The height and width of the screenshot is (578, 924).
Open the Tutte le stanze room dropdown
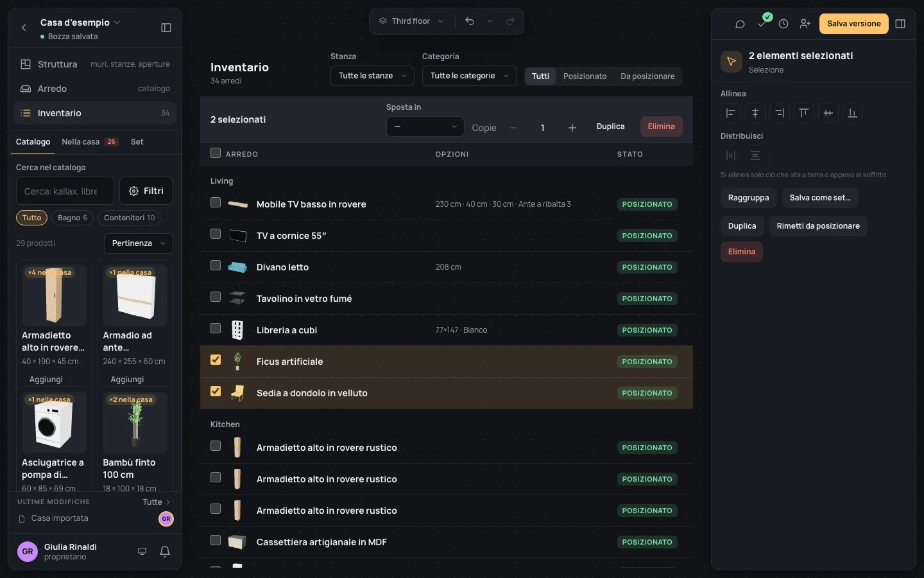click(372, 76)
